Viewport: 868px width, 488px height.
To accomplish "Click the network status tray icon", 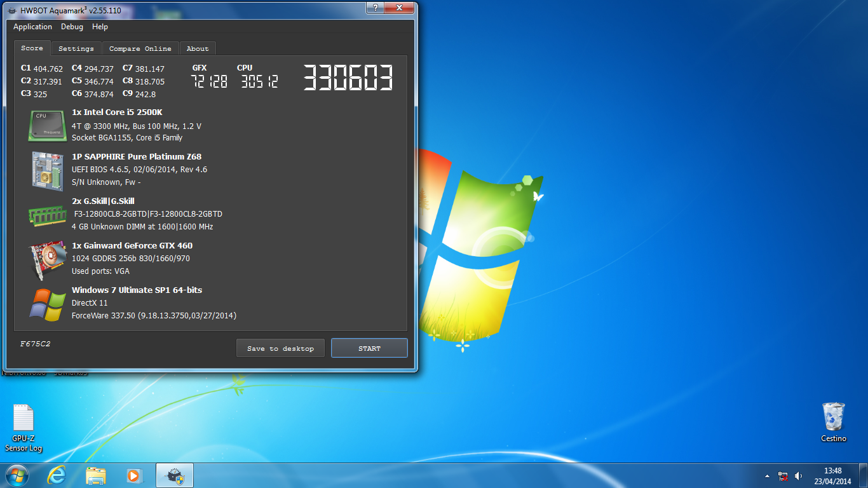I will 783,475.
